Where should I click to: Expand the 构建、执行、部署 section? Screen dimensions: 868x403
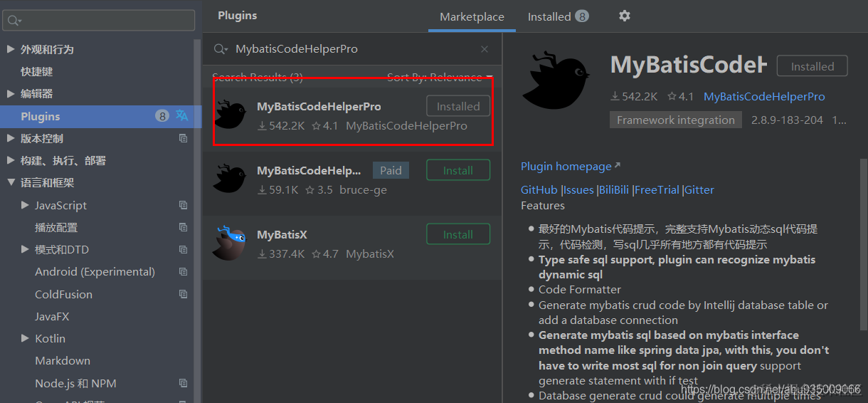10,160
